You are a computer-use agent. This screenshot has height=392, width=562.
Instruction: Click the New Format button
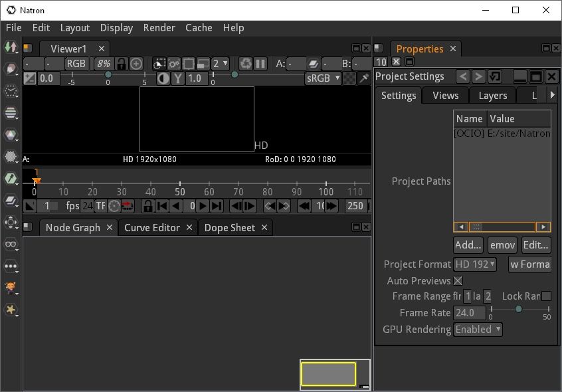click(x=529, y=264)
